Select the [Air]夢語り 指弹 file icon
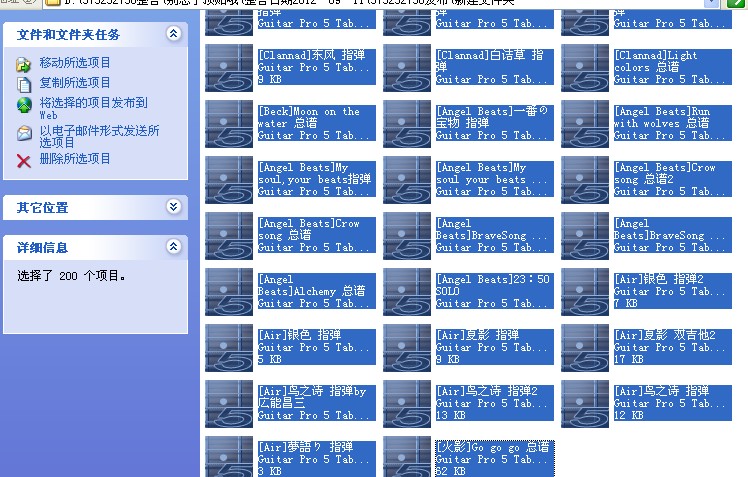Screen dimensions: 748x477 (x=229, y=456)
